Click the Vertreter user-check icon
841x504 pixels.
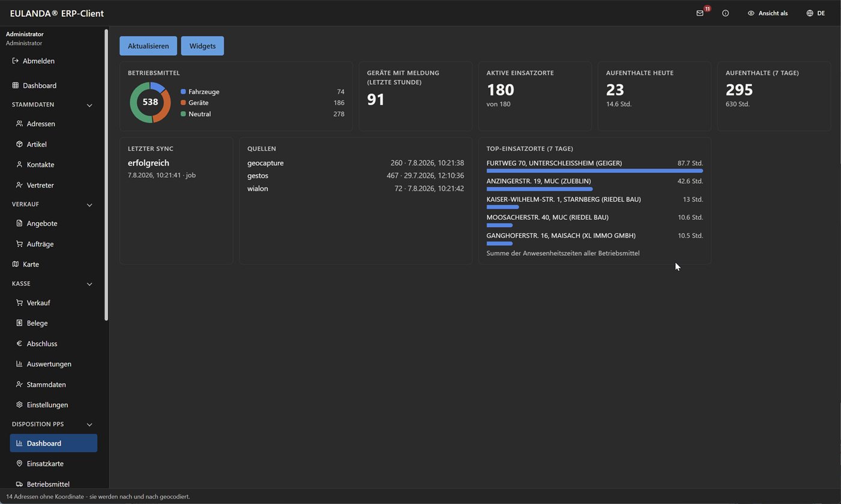pos(19,185)
